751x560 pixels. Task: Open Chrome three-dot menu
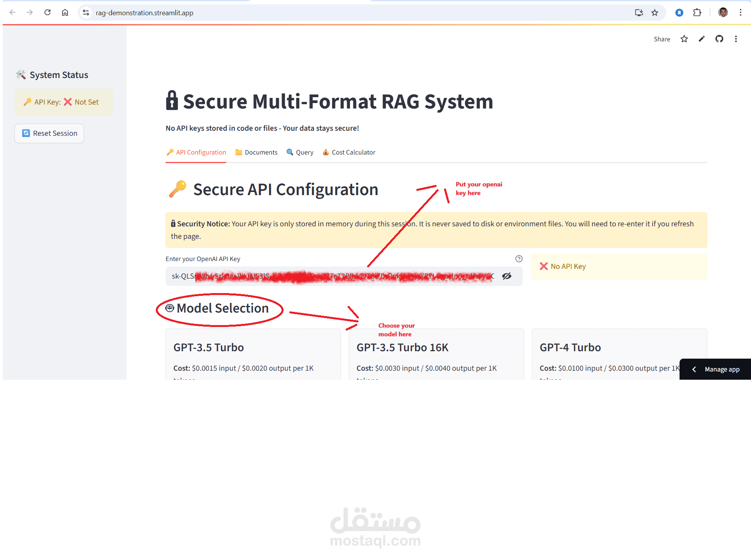pos(740,12)
